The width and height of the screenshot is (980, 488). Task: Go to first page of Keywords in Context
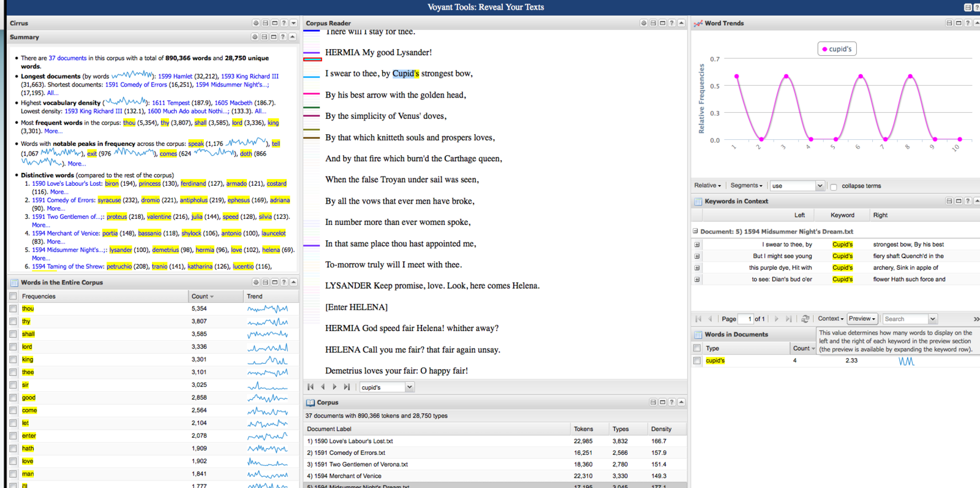pos(698,319)
